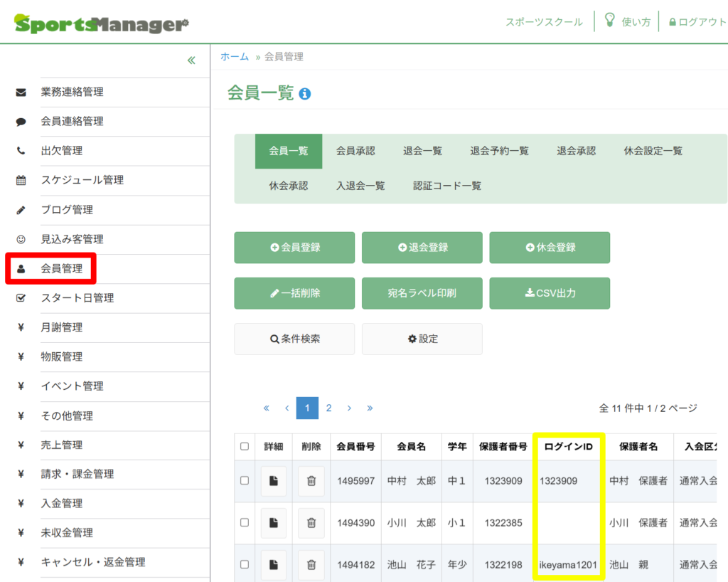
Task: Click the info icon beside 会員一覧 heading
Action: [x=305, y=94]
